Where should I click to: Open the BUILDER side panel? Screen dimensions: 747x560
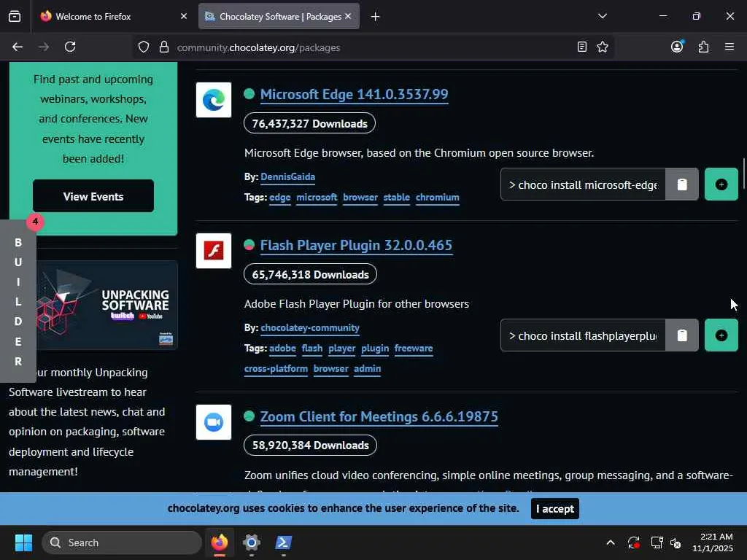point(18,301)
